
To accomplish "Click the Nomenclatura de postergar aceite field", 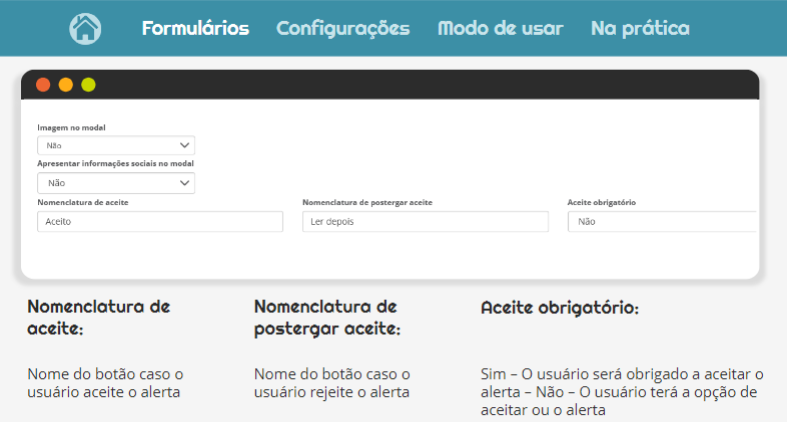I will pyautogui.click(x=425, y=221).
